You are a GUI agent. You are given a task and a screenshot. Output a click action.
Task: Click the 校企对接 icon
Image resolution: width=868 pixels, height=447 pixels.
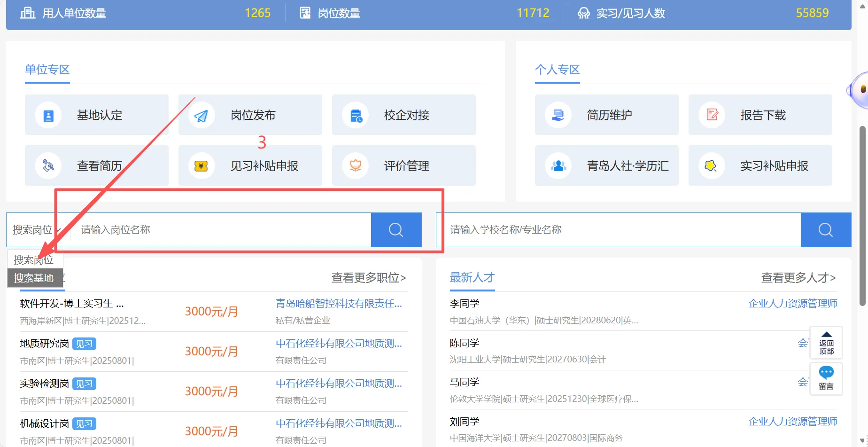pyautogui.click(x=403, y=115)
